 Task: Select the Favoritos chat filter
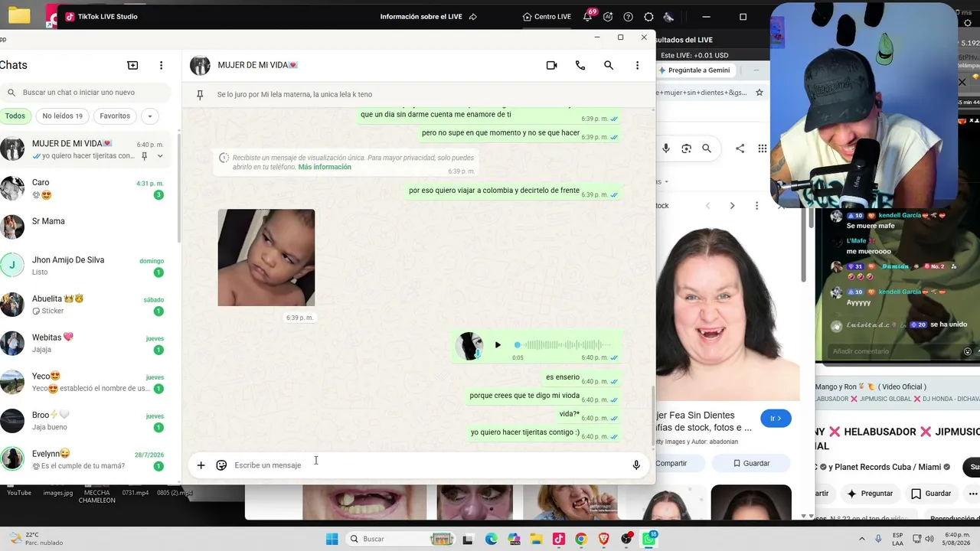115,116
